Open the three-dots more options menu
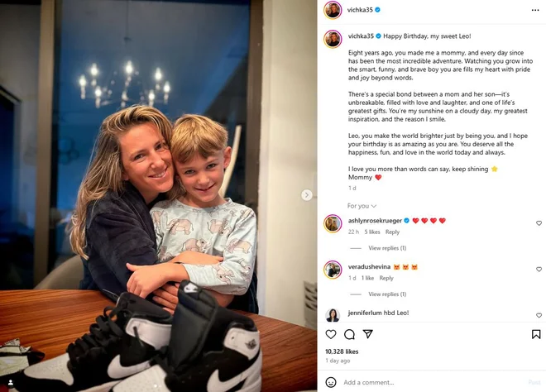 pos(535,10)
